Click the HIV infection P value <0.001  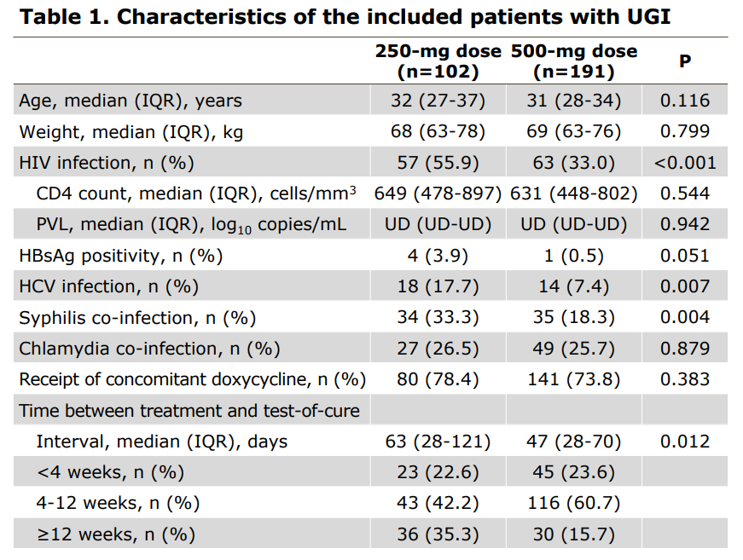click(685, 163)
